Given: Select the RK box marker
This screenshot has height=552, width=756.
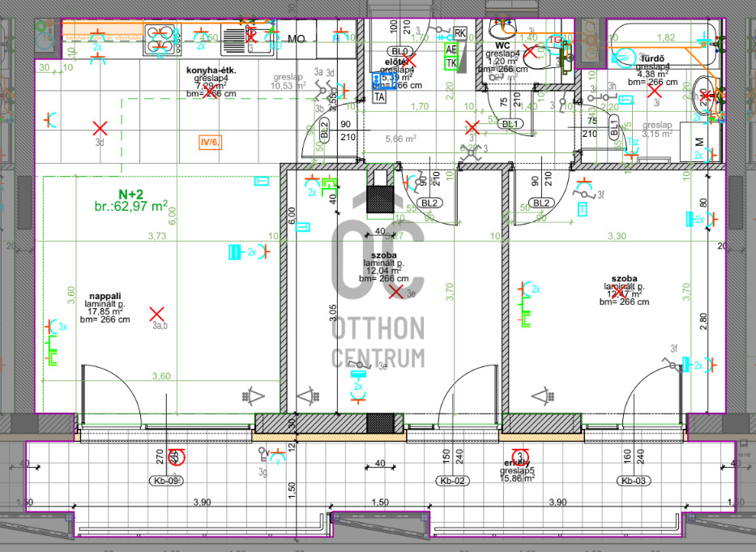Looking at the screenshot, I should (460, 32).
